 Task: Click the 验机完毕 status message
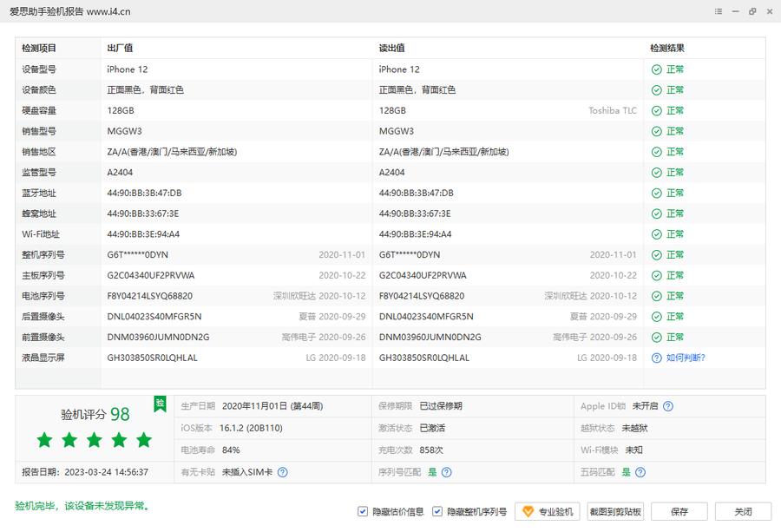pos(82,506)
